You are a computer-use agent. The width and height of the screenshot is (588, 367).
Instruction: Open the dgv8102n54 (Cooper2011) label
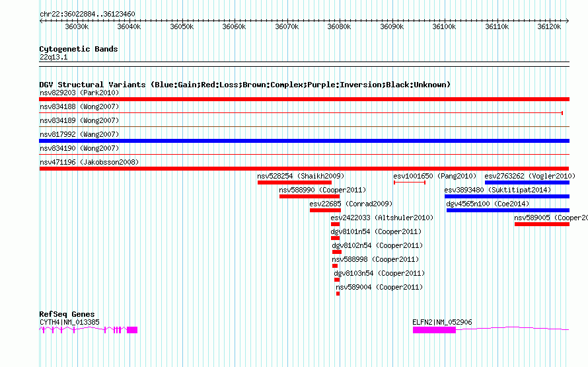pos(377,245)
